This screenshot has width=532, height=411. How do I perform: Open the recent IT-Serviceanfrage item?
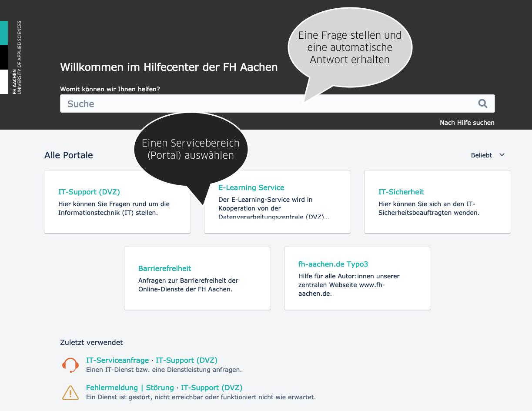[x=117, y=360]
